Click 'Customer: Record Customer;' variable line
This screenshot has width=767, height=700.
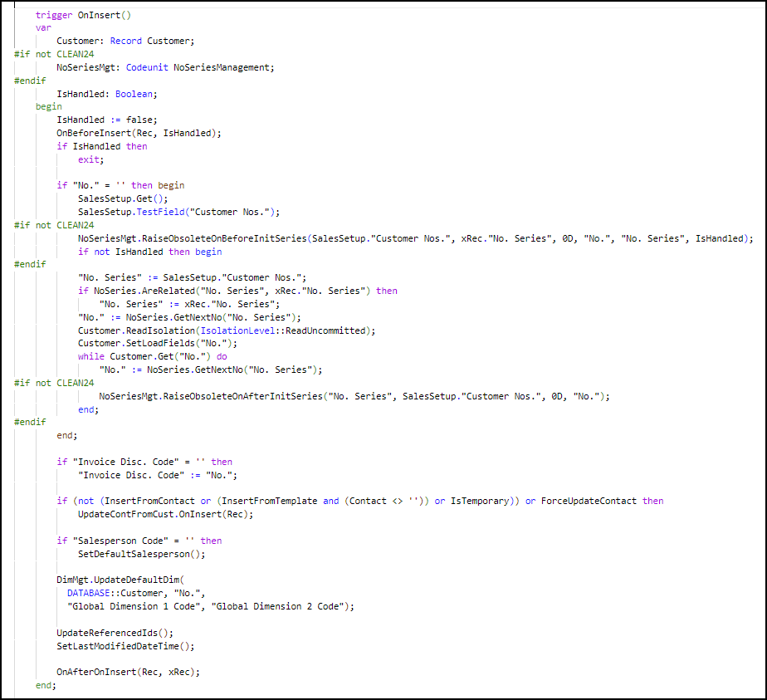click(x=125, y=41)
